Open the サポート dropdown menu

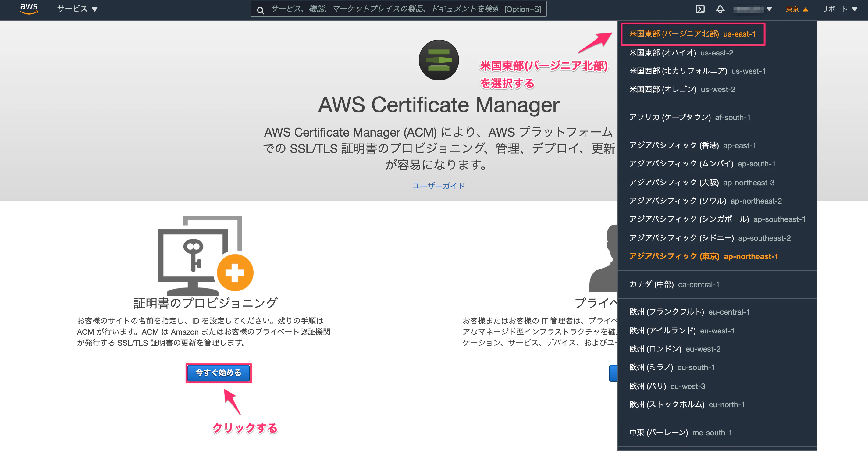[x=839, y=9]
